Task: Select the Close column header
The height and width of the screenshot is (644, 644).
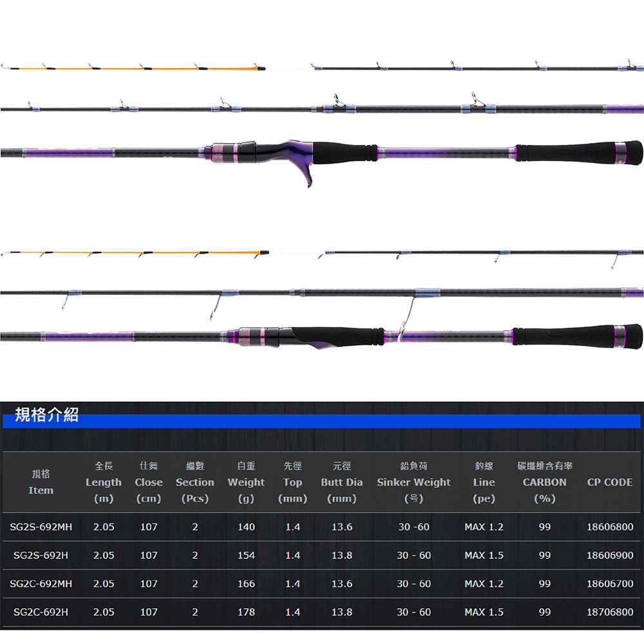Action: coord(149,482)
